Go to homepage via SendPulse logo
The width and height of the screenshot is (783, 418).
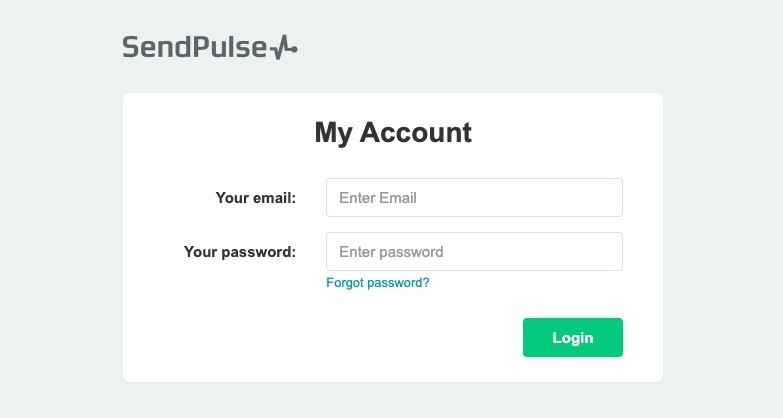[210, 47]
